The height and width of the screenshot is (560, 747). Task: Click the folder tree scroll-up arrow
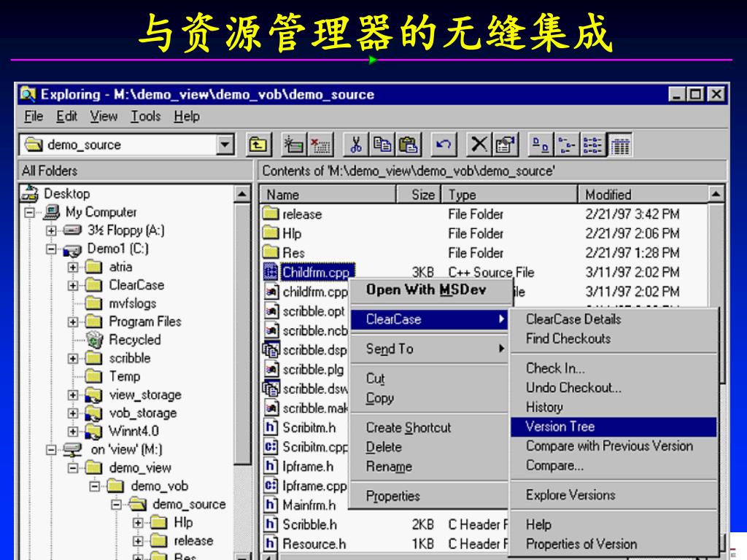coord(242,194)
